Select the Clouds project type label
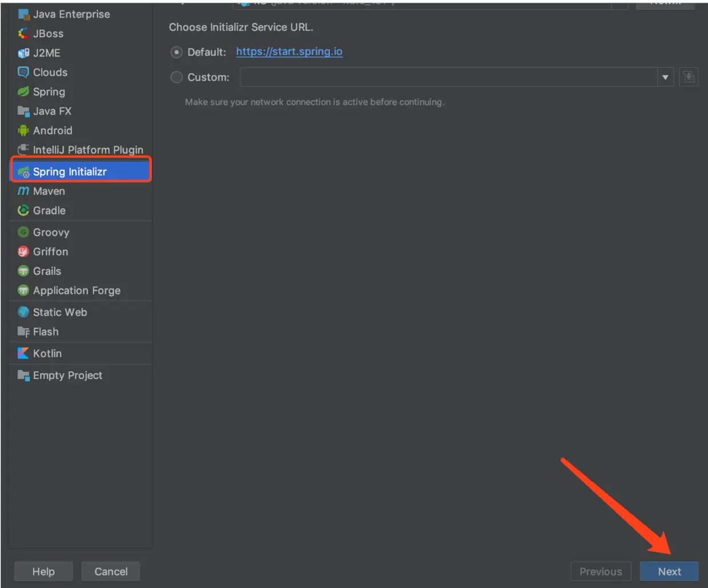708x588 pixels. 50,73
